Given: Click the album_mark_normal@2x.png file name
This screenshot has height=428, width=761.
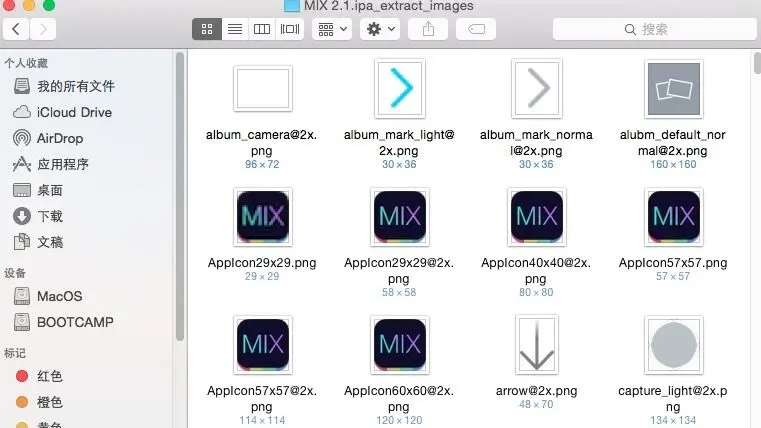Looking at the screenshot, I should coord(536,143).
